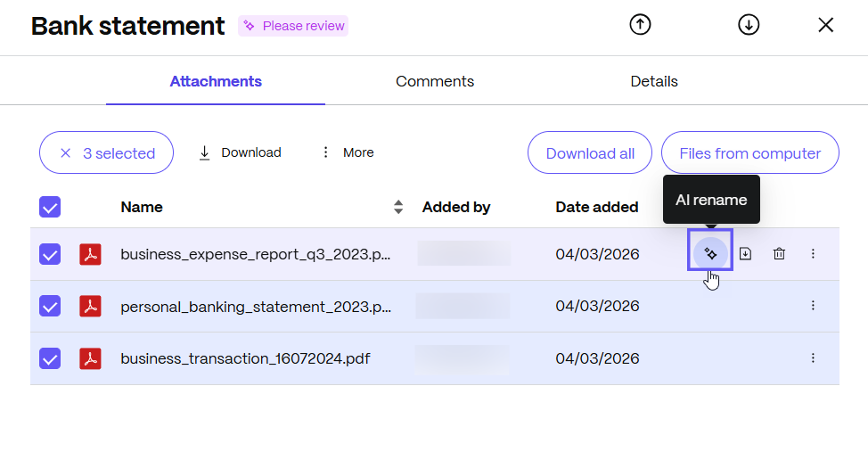Switch to the Details tab
This screenshot has width=868, height=460.
tap(654, 81)
